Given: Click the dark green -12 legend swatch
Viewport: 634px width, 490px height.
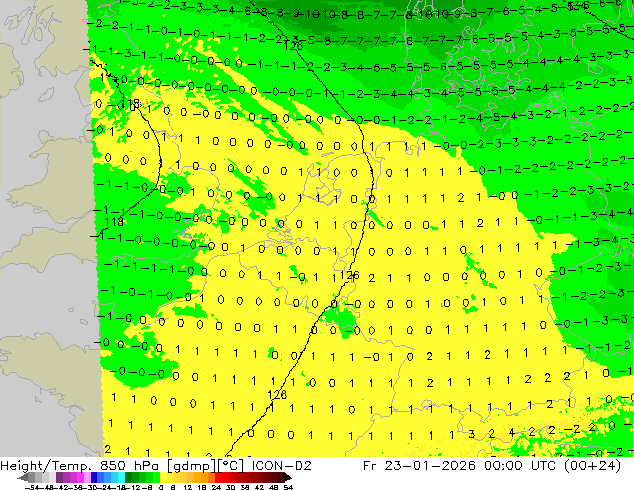Looking at the screenshot, I should coord(128,477).
